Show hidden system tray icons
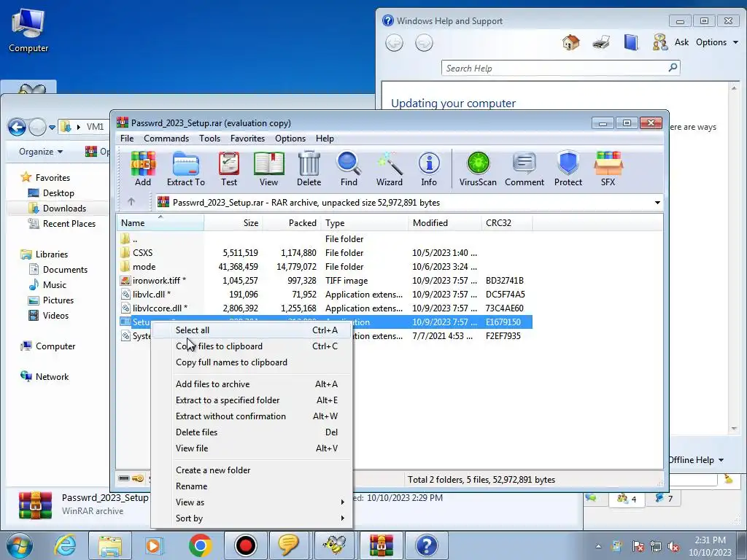 coord(598,546)
